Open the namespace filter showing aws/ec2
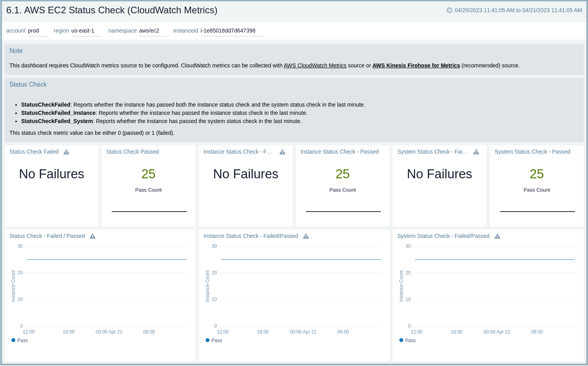The height and width of the screenshot is (366, 588). [x=153, y=31]
